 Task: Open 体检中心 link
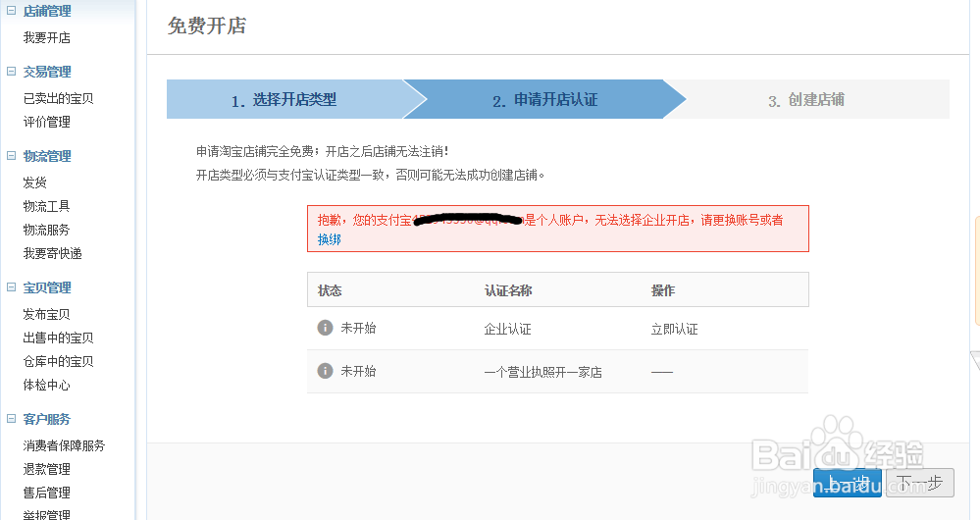[47, 385]
